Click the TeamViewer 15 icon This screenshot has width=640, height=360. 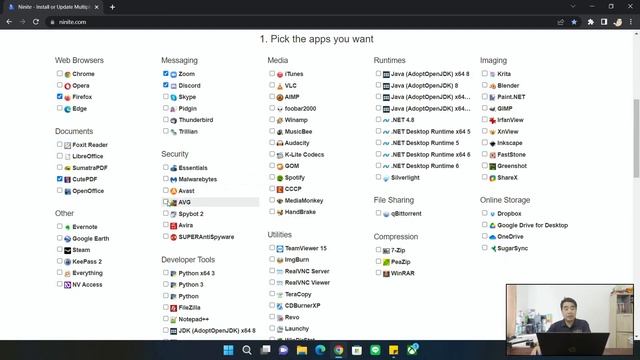[280, 249]
